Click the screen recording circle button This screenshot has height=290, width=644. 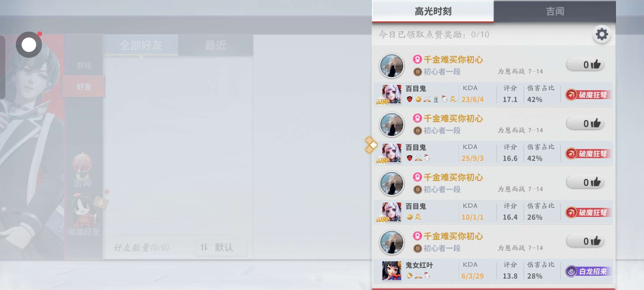tap(29, 45)
